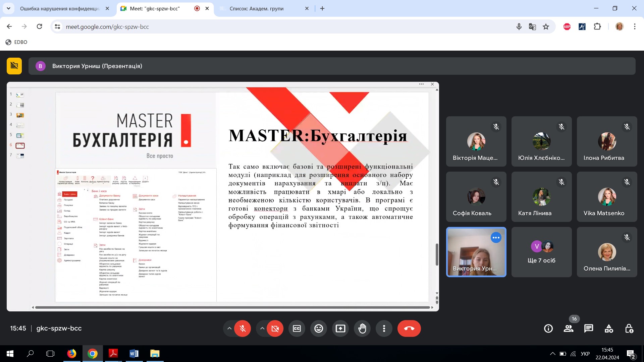Click translate page icon
The image size is (644, 362).
coord(532,26)
